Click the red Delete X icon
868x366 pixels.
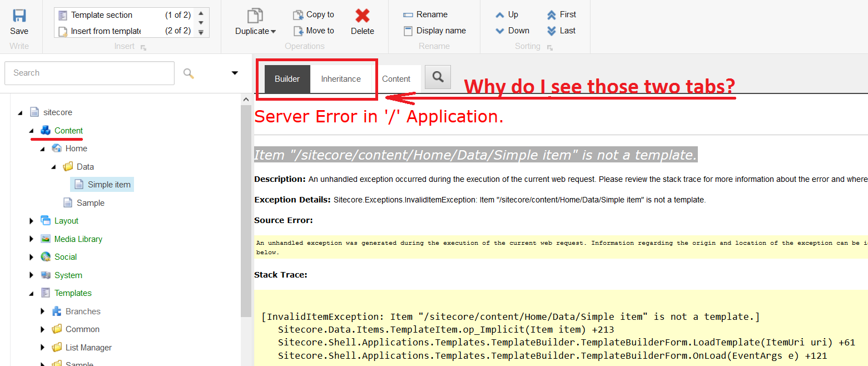(x=362, y=16)
